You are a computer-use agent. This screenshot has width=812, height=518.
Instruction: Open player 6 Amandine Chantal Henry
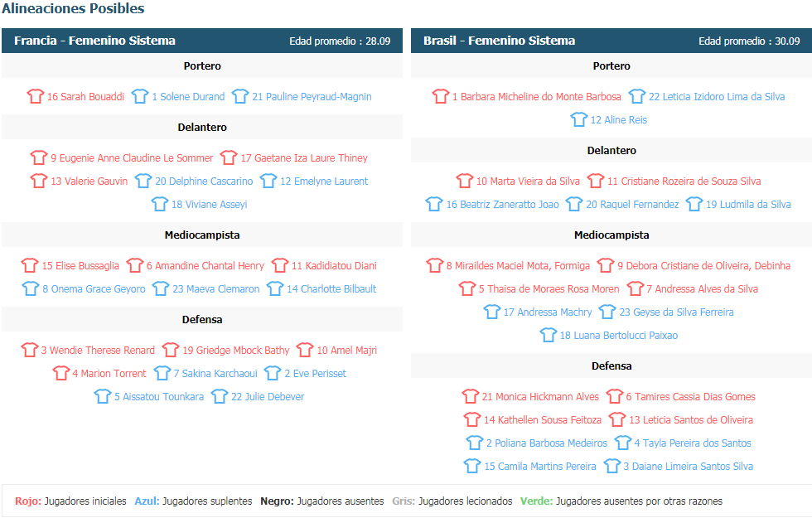(x=205, y=266)
